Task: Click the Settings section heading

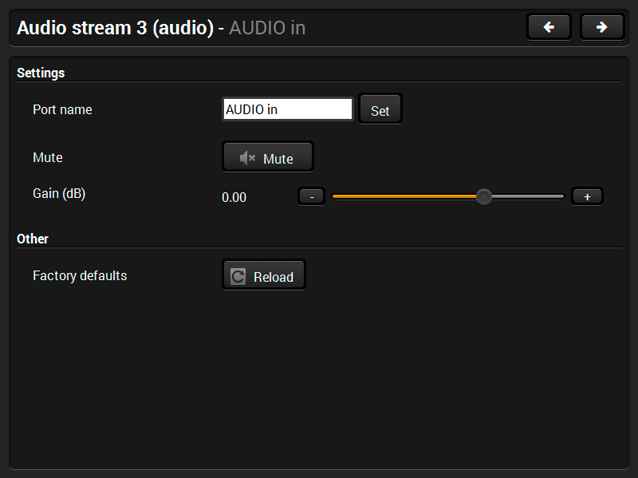Action: (41, 73)
